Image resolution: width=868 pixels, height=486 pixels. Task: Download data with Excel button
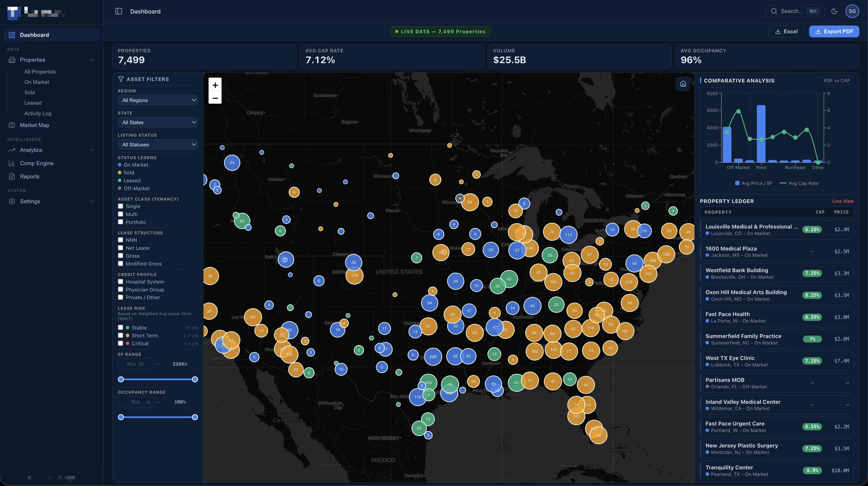[x=786, y=31]
